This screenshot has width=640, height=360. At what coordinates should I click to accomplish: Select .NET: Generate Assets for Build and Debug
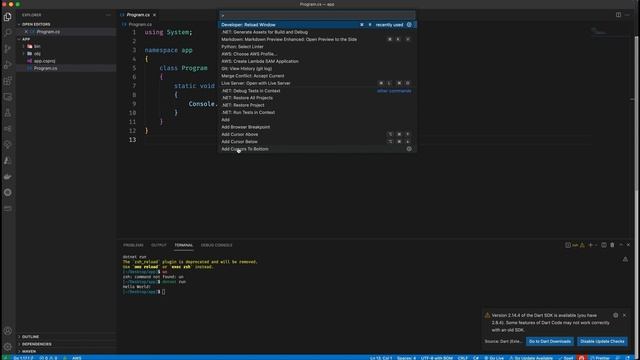pyautogui.click(x=318, y=32)
